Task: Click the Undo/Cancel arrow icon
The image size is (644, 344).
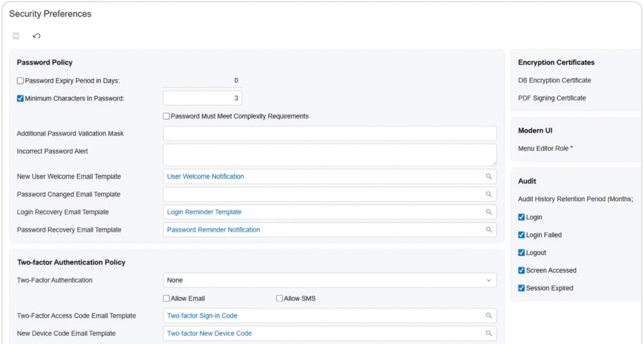Action: pyautogui.click(x=37, y=36)
